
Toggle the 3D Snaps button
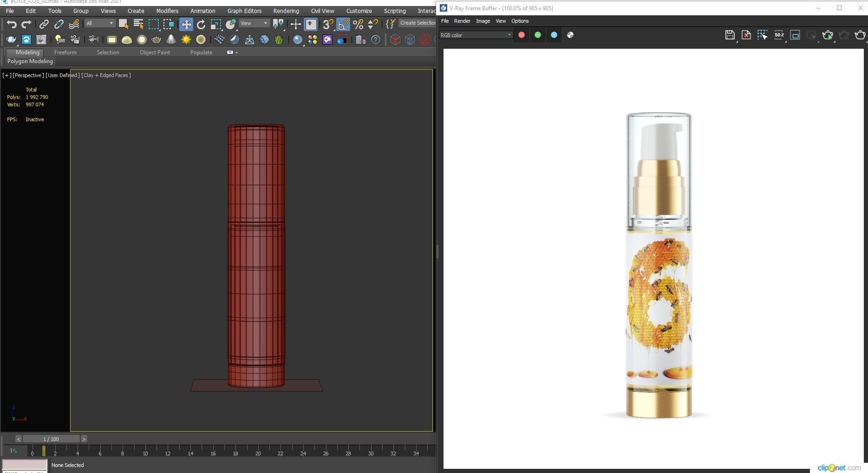point(328,24)
